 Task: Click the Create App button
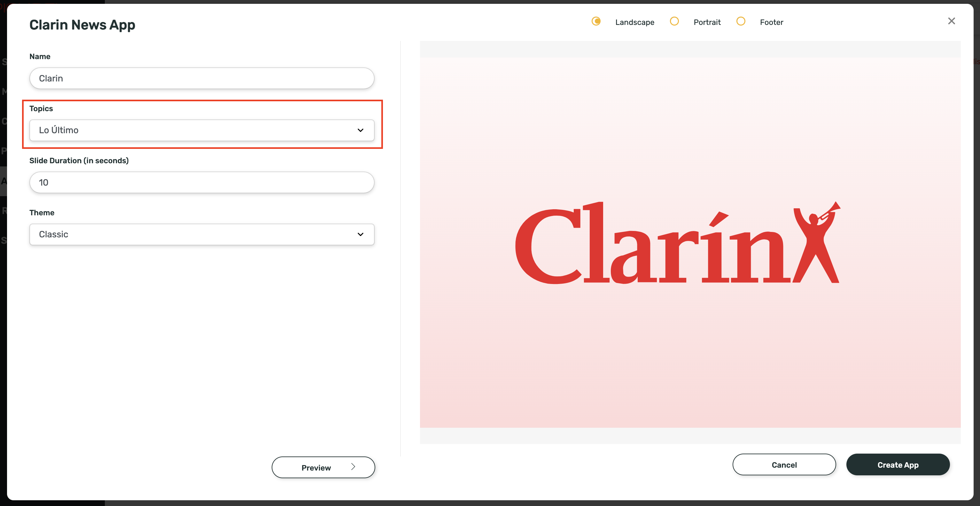click(x=898, y=464)
